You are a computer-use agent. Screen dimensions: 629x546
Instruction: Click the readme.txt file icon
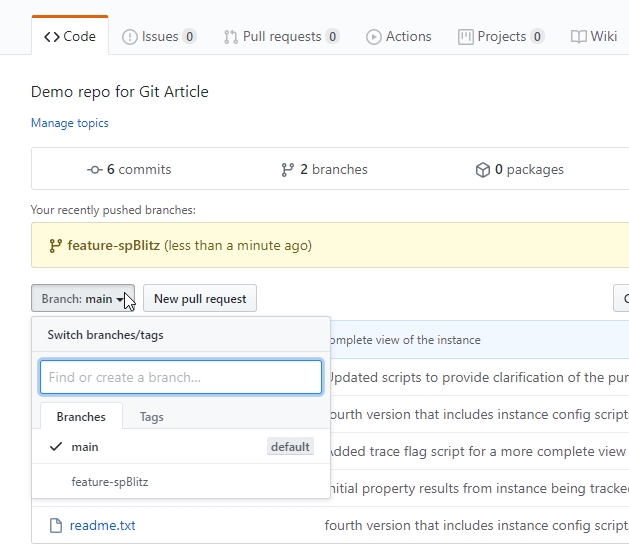pyautogui.click(x=56, y=525)
